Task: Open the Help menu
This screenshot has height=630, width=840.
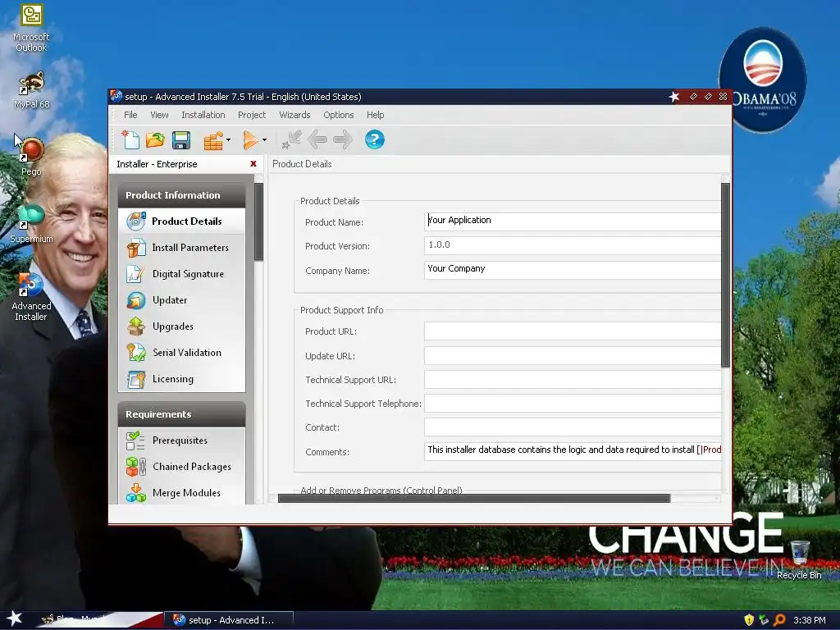Action: coord(375,115)
